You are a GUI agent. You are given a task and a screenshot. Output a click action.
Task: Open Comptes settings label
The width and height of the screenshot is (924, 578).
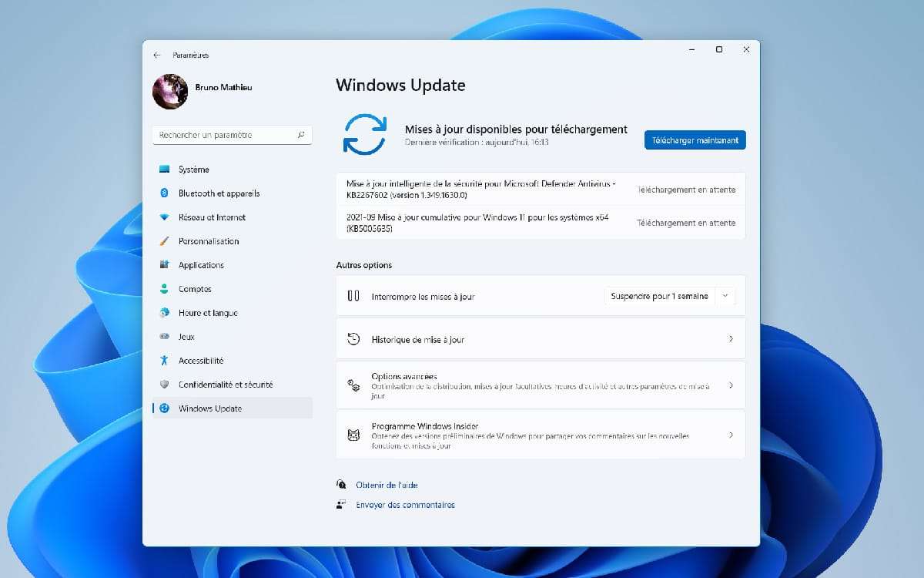point(195,289)
